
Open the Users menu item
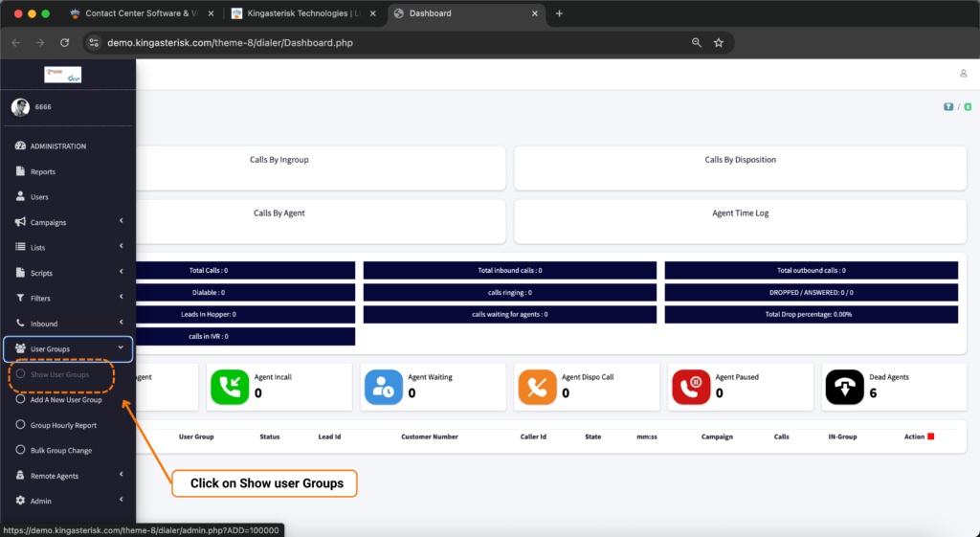coord(39,197)
